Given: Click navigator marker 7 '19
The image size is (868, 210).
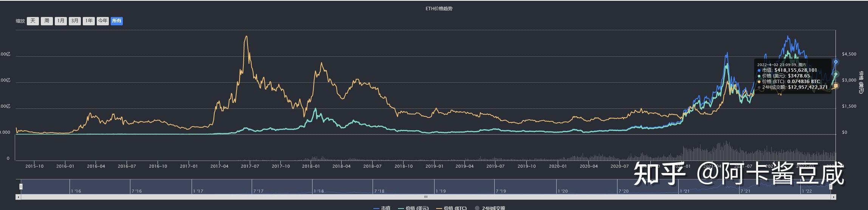Looking at the screenshot, I should click(501, 191).
